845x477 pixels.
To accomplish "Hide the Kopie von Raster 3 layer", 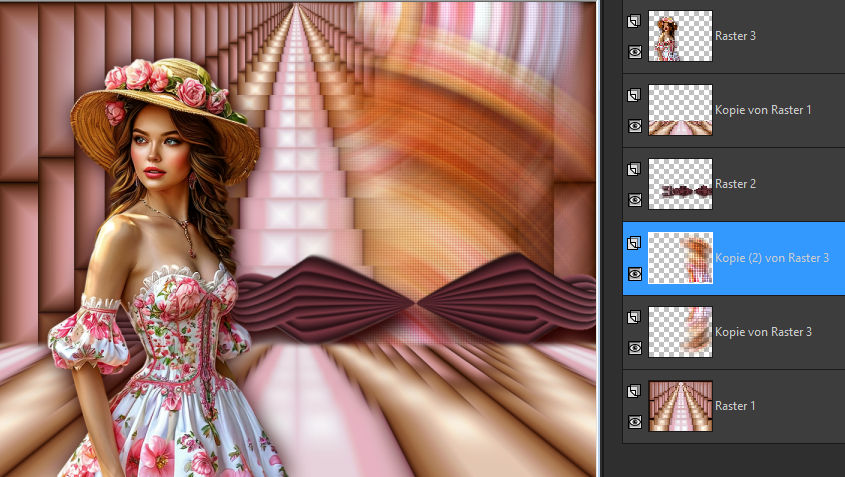I will [x=634, y=348].
